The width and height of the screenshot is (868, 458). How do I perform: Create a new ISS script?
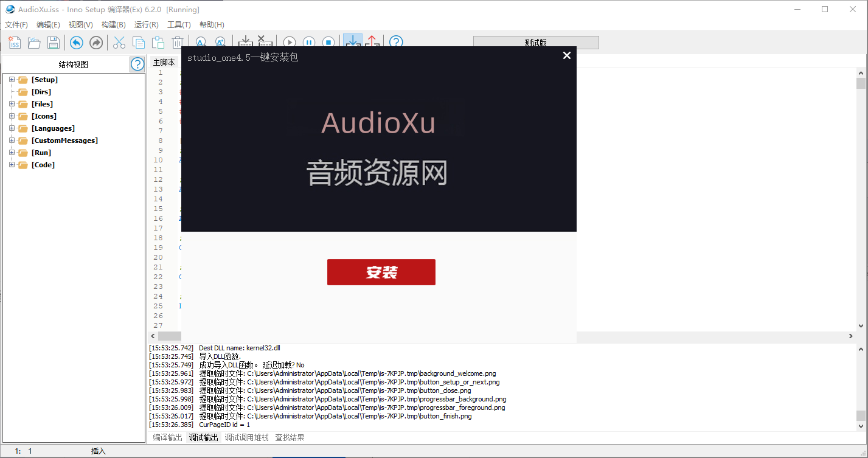tap(14, 43)
